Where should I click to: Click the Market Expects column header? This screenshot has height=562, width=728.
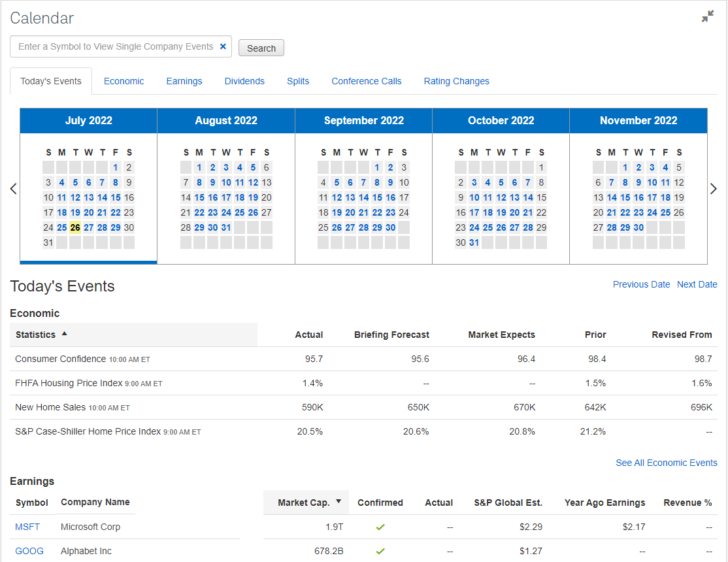tap(501, 335)
